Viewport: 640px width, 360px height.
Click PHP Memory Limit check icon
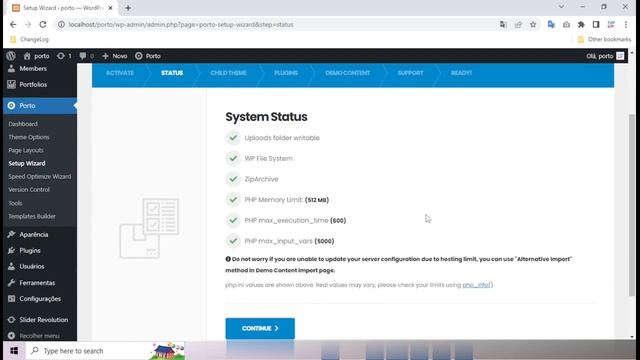click(x=233, y=200)
